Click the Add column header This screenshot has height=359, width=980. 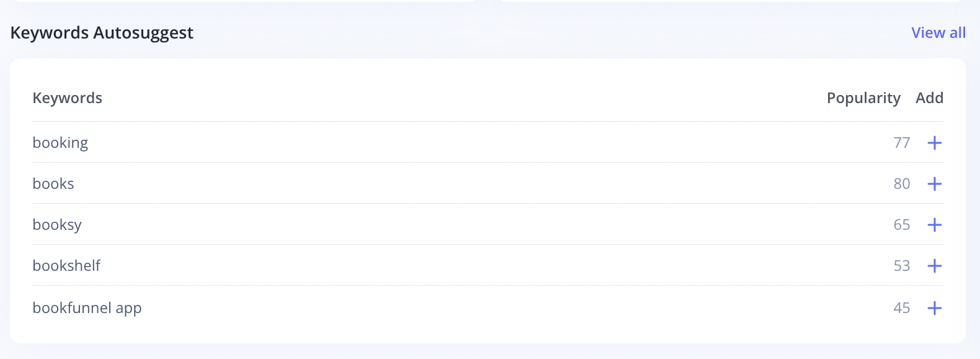(x=929, y=98)
